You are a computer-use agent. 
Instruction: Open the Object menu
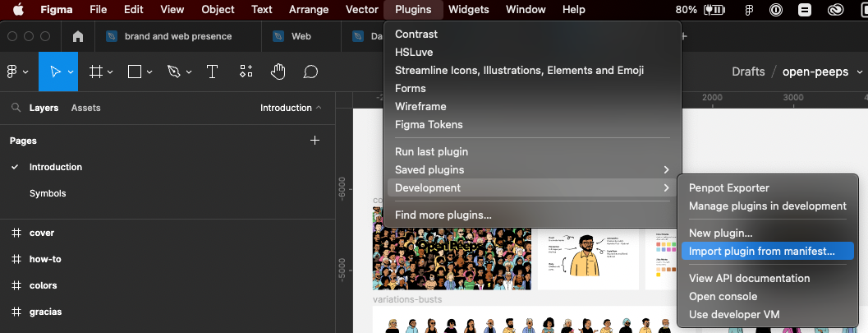pos(218,9)
